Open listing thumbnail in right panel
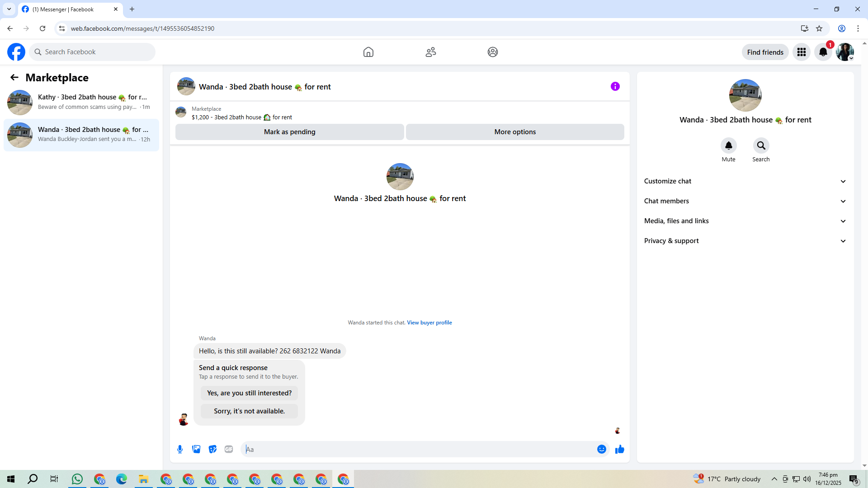The width and height of the screenshot is (868, 488). [x=745, y=95]
